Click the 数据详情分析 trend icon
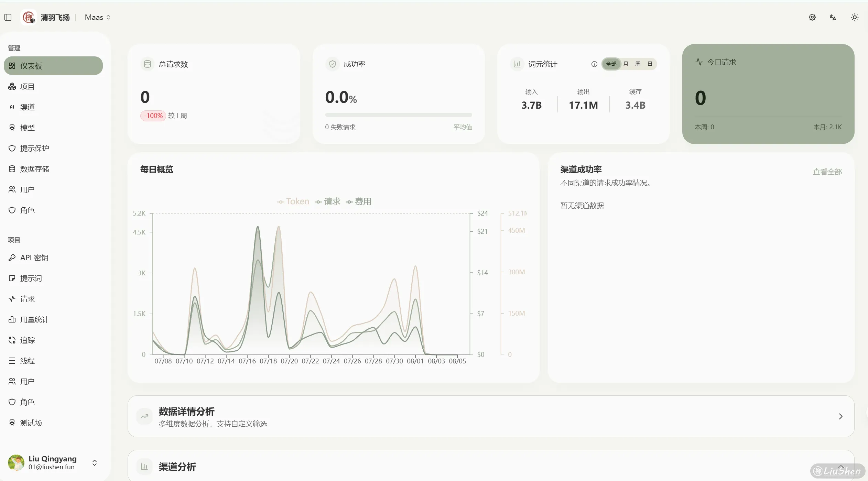 (144, 416)
